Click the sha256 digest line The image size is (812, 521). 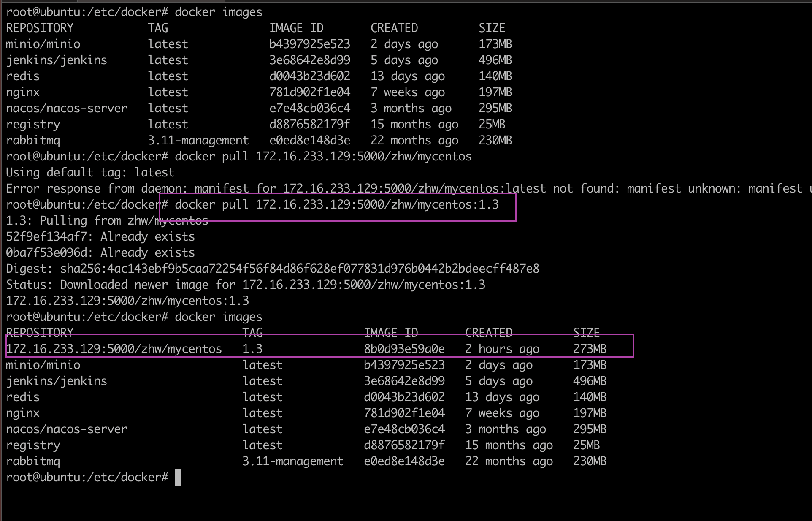pos(272,269)
